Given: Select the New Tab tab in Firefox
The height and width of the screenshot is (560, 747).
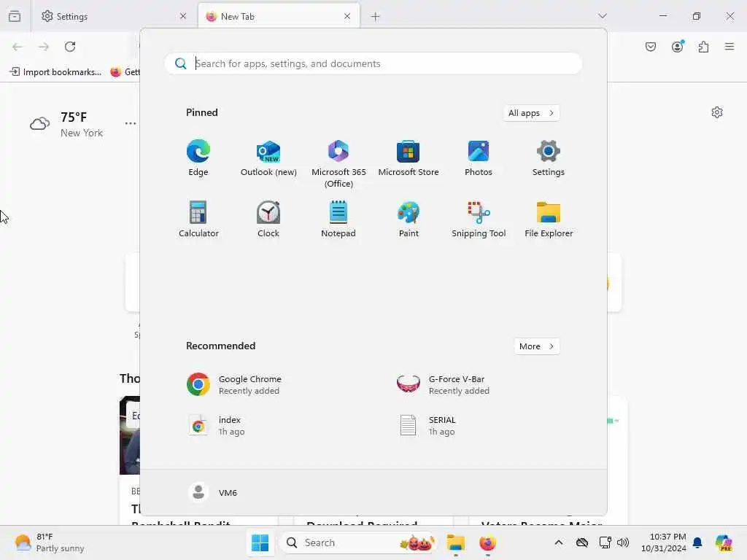Looking at the screenshot, I should 279,16.
